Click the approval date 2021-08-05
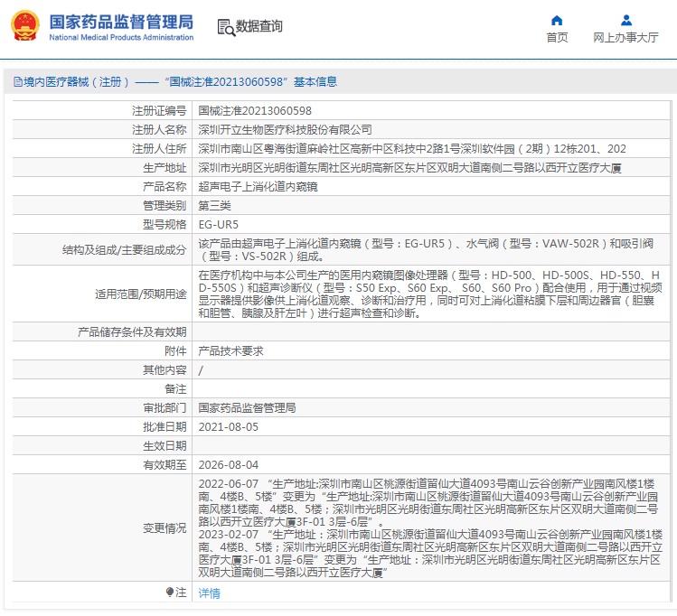Viewport: 677px width, 616px height. pyautogui.click(x=228, y=427)
